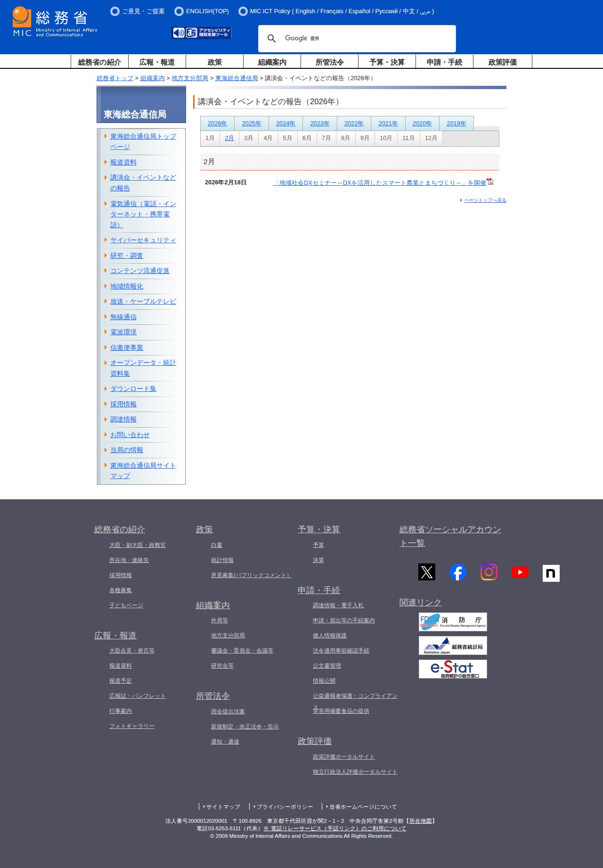Select ENGLISH(TOP) radio-style link
Image resolution: width=603 pixels, height=868 pixels.
click(x=202, y=11)
